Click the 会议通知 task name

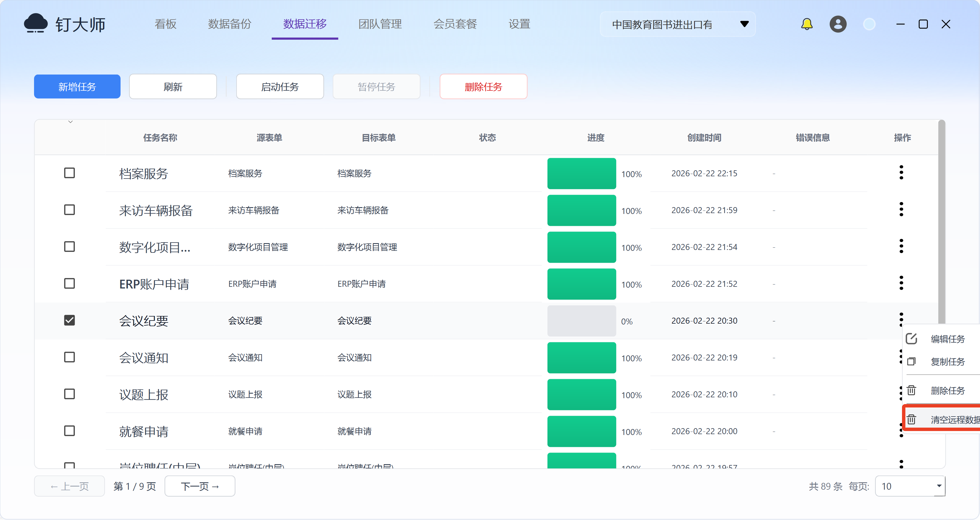pos(144,358)
